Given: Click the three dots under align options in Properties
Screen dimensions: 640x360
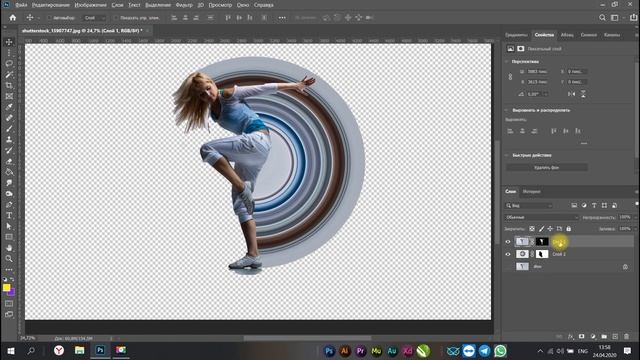Looking at the screenshot, I should point(584,143).
